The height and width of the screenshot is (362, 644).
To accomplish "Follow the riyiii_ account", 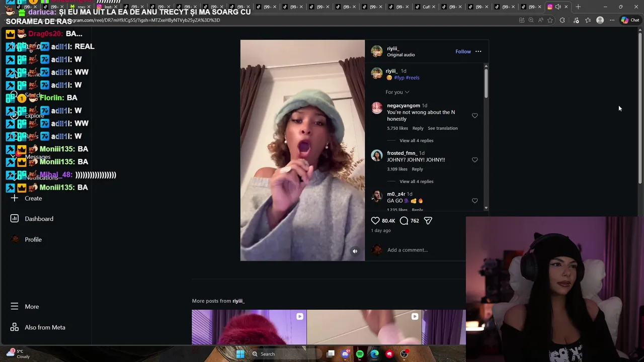I will point(463,51).
